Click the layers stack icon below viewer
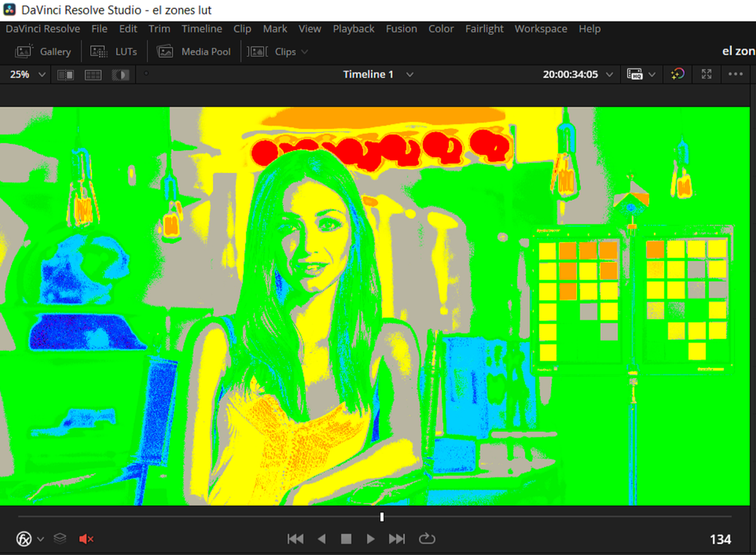Image resolution: width=756 pixels, height=555 pixels. 60,538
